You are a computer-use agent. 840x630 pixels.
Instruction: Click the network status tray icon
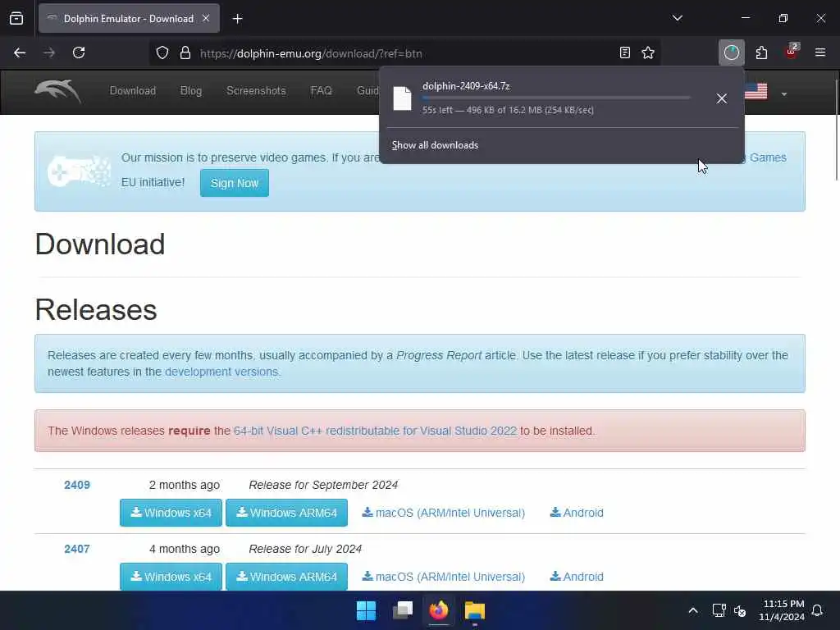click(719, 610)
